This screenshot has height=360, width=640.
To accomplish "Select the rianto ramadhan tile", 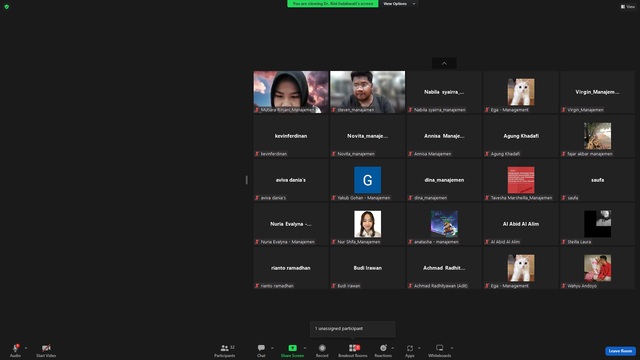I will [x=291, y=268].
